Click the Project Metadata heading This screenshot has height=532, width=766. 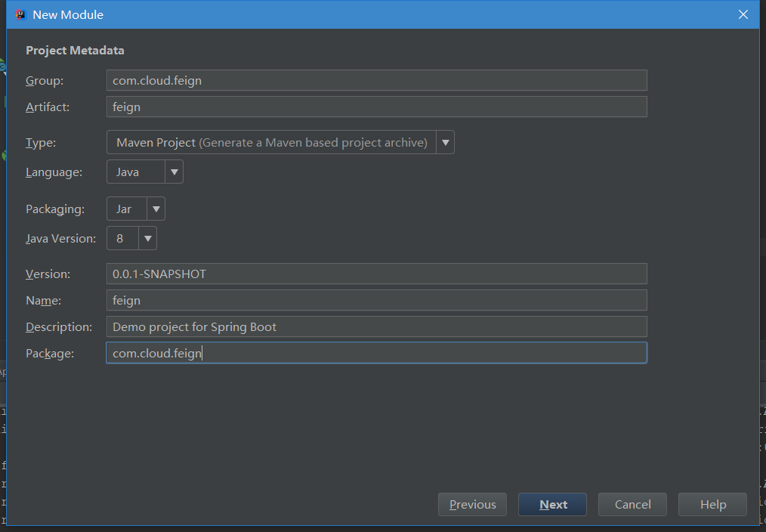pos(75,51)
